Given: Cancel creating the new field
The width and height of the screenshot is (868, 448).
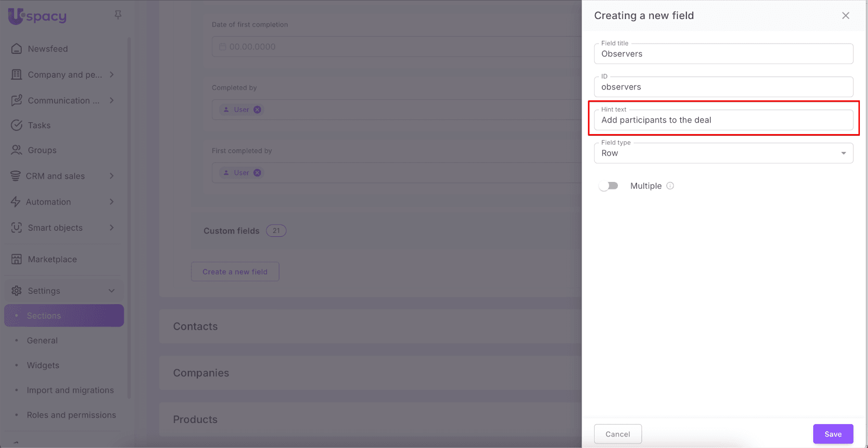Looking at the screenshot, I should tap(617, 434).
